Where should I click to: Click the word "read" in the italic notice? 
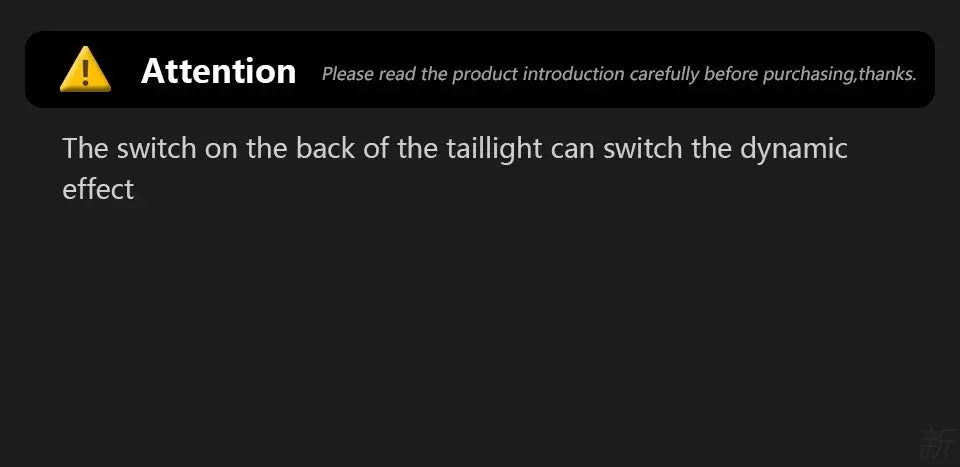[398, 74]
